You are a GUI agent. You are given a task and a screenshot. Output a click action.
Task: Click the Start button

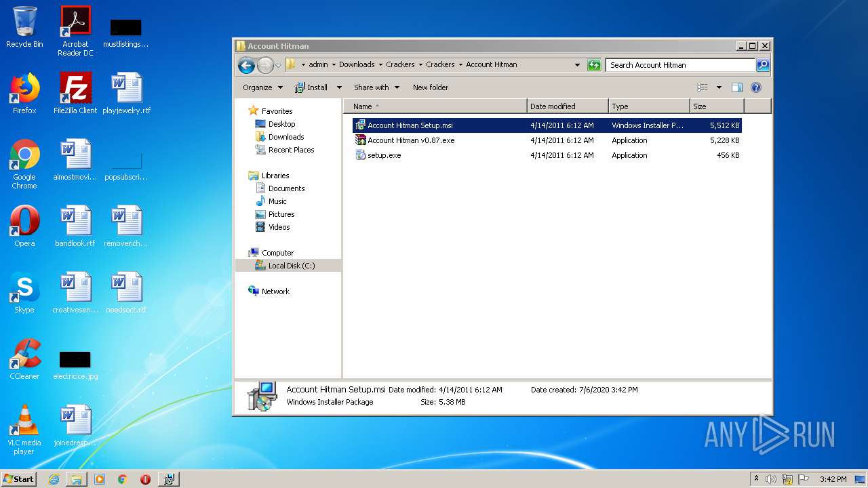[x=19, y=479]
